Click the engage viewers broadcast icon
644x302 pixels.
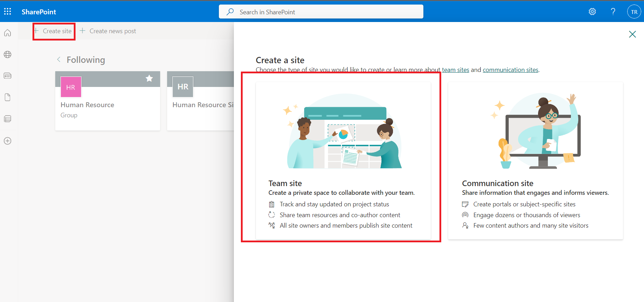[465, 215]
